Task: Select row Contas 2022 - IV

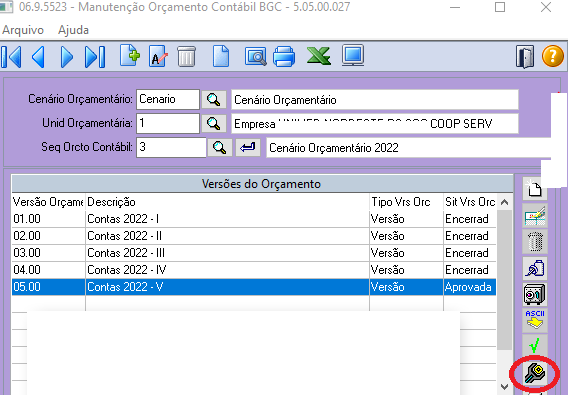Action: (254, 270)
